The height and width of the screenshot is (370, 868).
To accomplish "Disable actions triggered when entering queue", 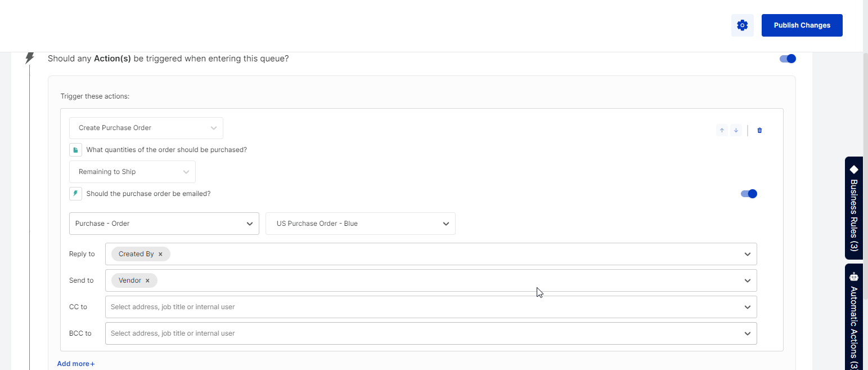I will click(x=788, y=59).
